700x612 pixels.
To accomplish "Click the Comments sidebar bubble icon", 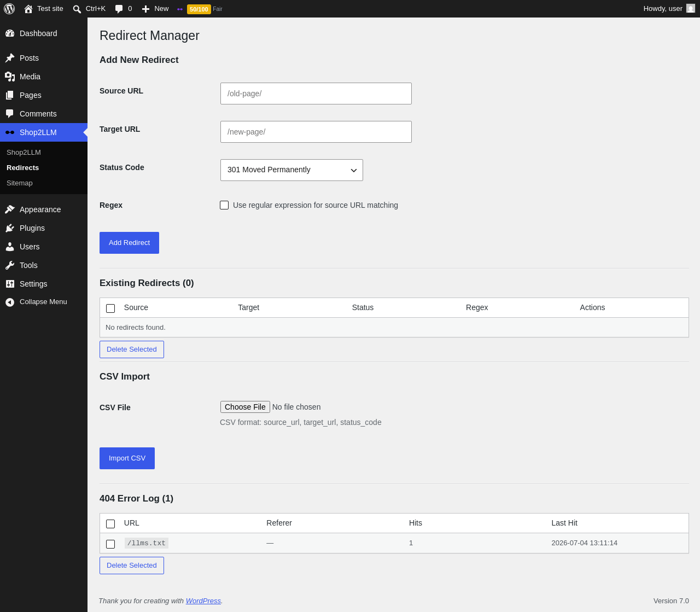I will 10,114.
